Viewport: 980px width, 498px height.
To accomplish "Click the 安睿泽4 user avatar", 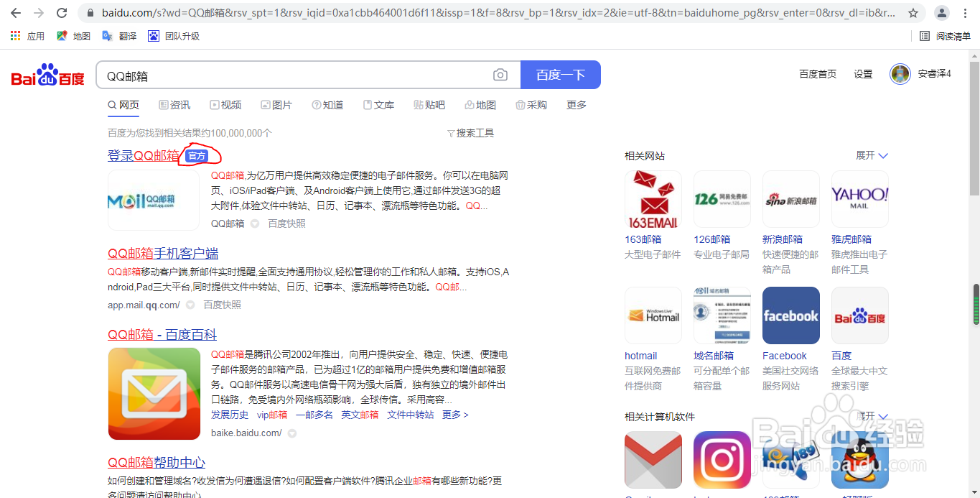I will click(900, 74).
